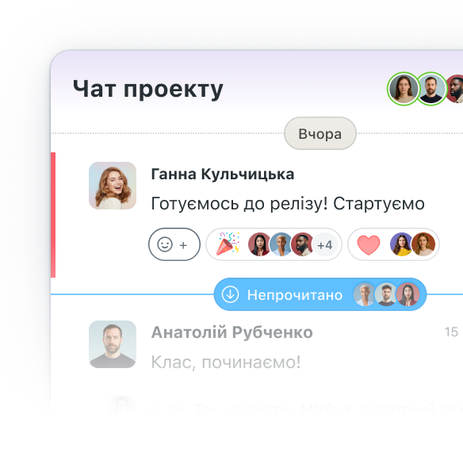Click the +4 more reactors badge
The image size is (463, 476).
(x=324, y=244)
